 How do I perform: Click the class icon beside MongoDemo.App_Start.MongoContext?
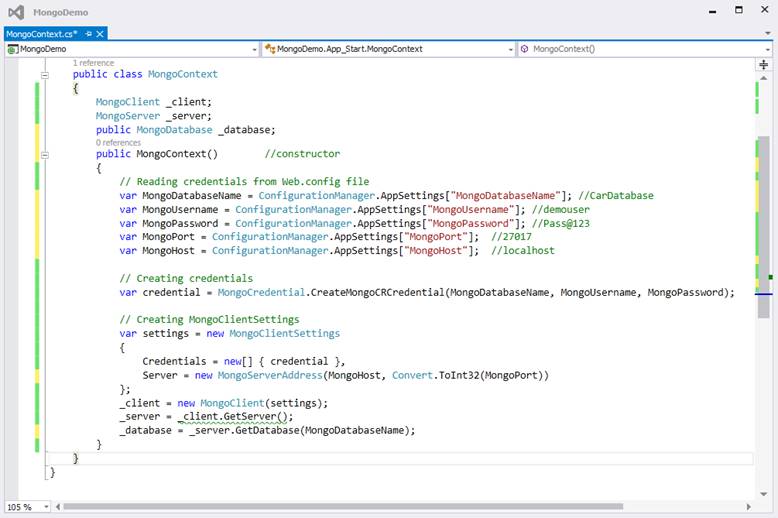pyautogui.click(x=269, y=49)
